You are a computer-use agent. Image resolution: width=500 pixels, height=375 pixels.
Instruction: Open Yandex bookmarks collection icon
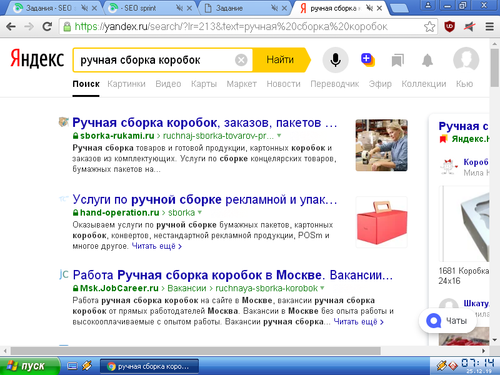(x=398, y=60)
